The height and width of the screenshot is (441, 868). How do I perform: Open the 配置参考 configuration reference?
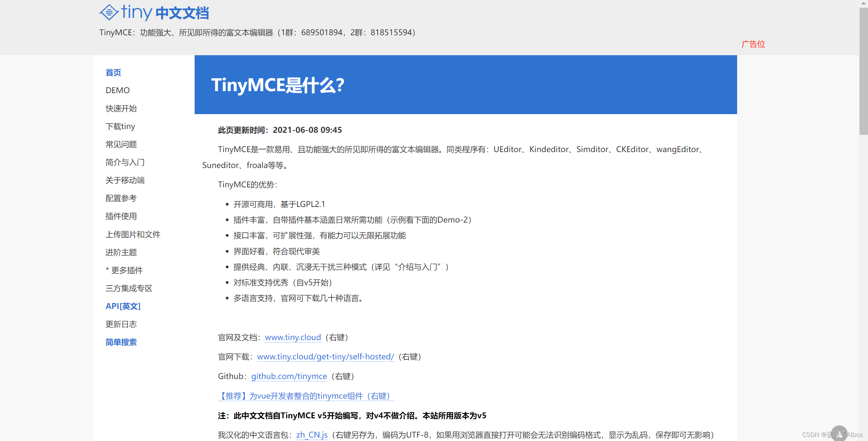121,198
